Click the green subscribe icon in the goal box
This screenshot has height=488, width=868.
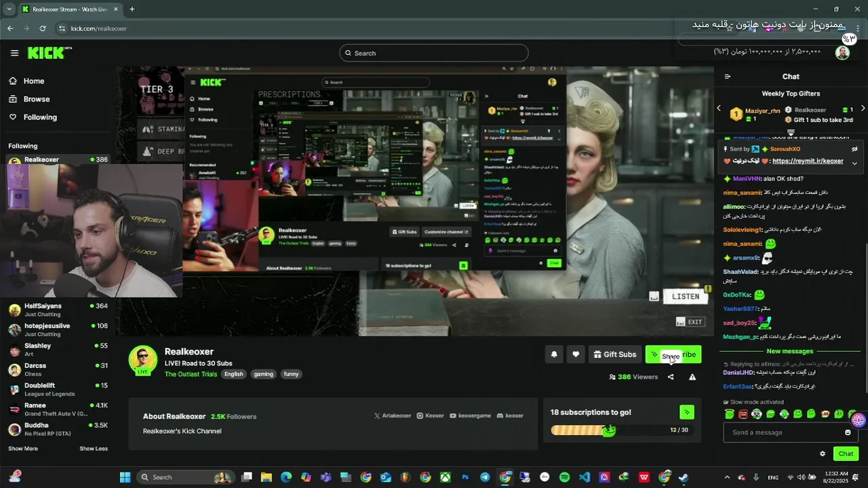tap(686, 412)
